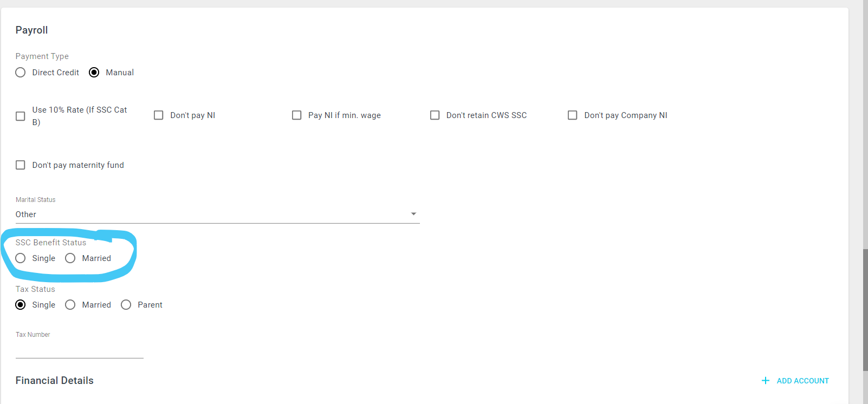Focus the Tax Number input field
The height and width of the screenshot is (404, 868).
[79, 350]
